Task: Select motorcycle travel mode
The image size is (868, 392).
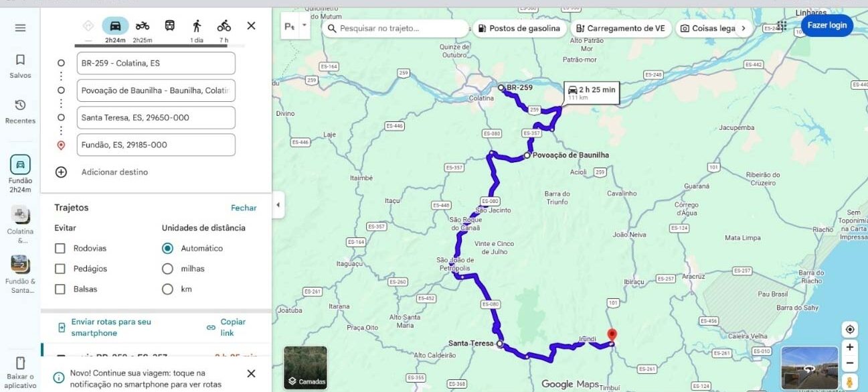Action: (x=143, y=26)
